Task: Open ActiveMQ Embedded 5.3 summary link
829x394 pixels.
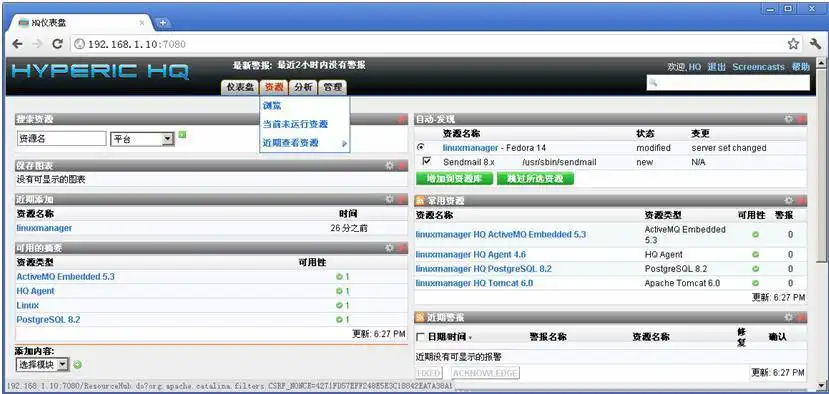Action: click(x=66, y=277)
